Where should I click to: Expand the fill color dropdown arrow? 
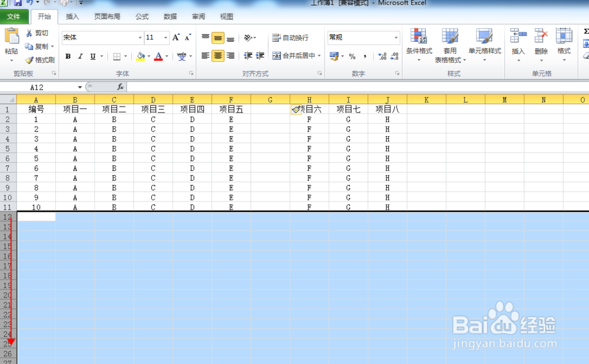[x=149, y=57]
